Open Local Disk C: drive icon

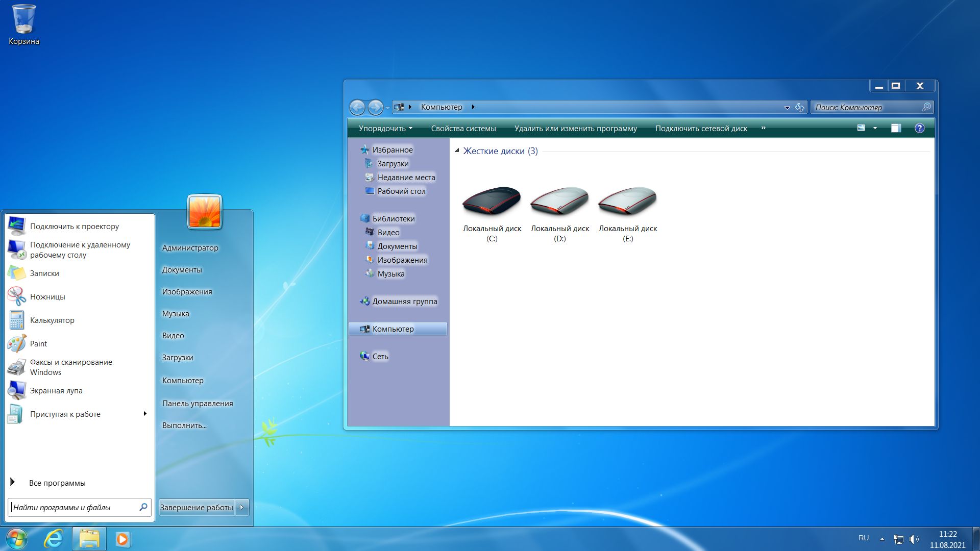[x=492, y=201]
